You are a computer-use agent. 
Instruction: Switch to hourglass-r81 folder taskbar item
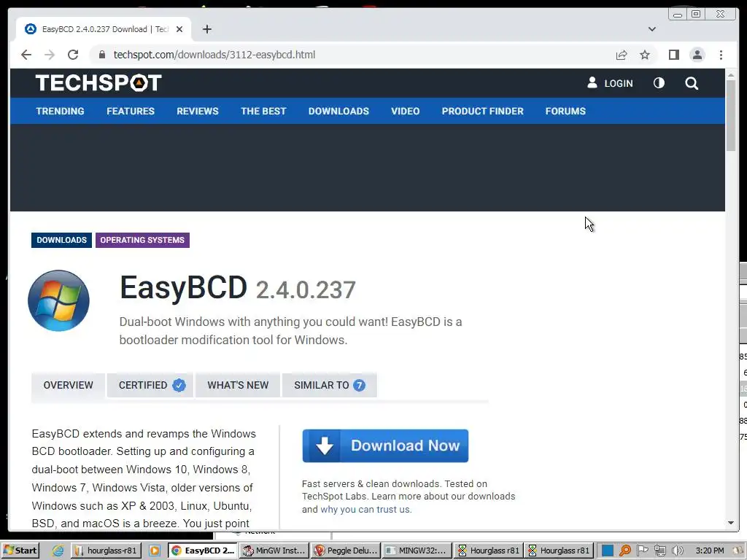pos(106,551)
